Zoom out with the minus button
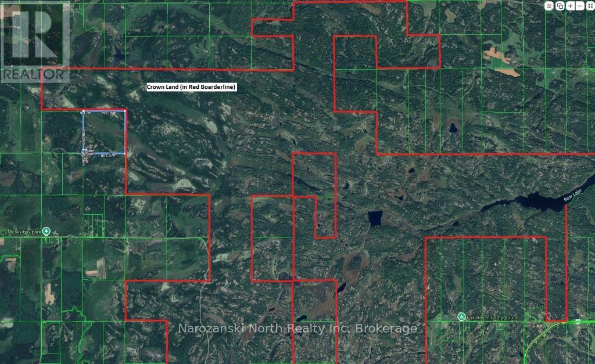Viewport: 595px width, 364px height. coord(580,6)
